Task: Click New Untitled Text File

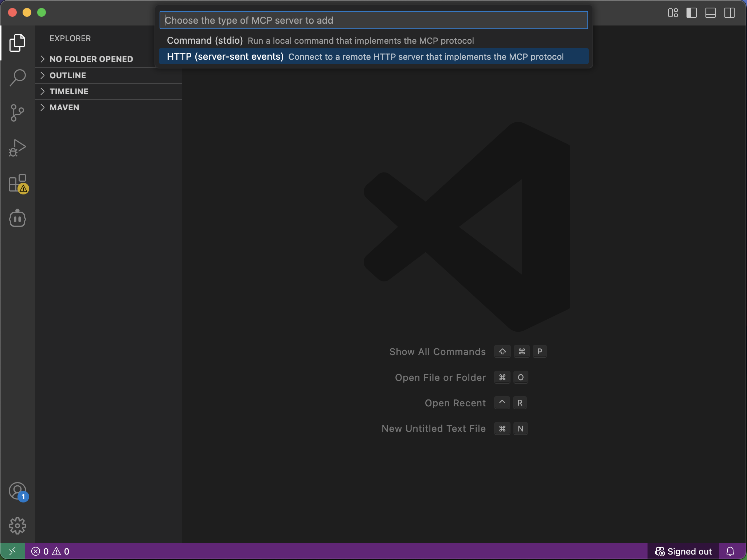Action: tap(433, 429)
